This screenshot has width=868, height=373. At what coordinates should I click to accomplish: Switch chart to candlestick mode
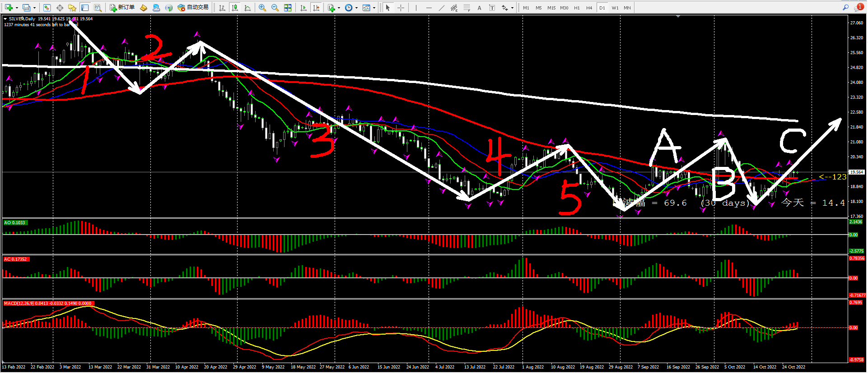235,8
